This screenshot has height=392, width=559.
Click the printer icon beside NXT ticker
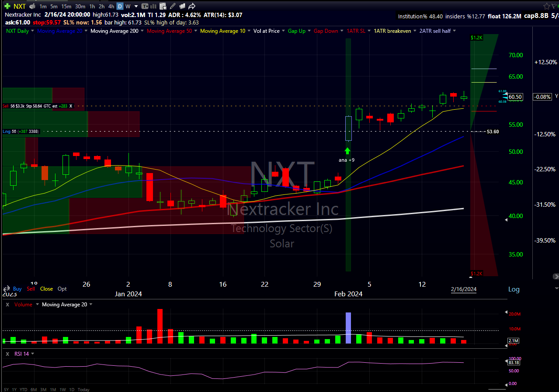point(32,6)
